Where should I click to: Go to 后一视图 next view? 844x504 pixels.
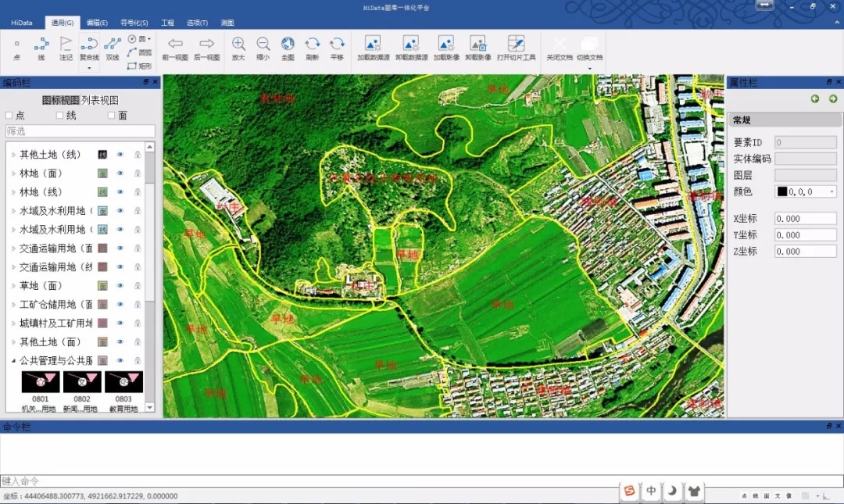(x=206, y=48)
